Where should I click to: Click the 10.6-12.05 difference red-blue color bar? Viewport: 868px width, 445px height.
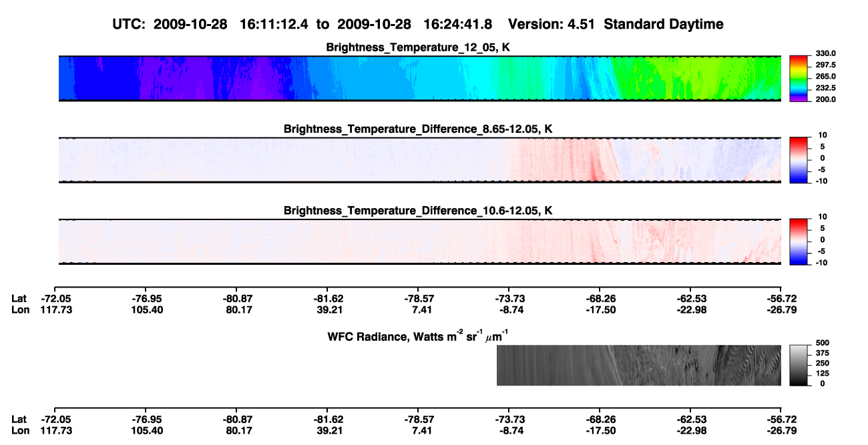[x=799, y=240]
